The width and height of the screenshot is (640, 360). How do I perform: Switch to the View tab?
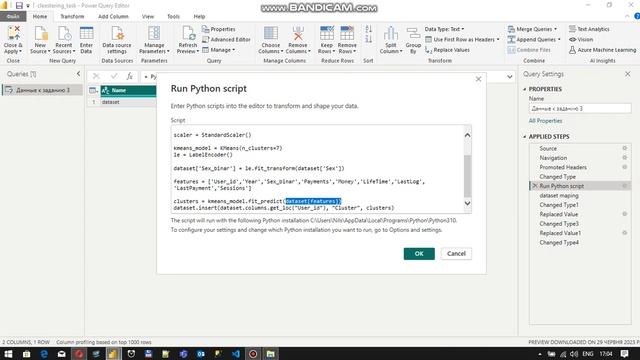coord(148,16)
